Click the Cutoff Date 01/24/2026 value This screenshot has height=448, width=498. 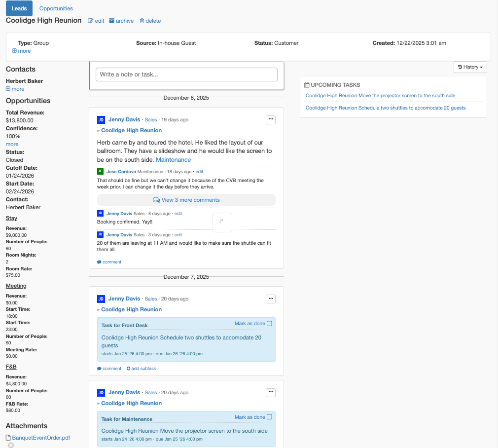(20, 176)
